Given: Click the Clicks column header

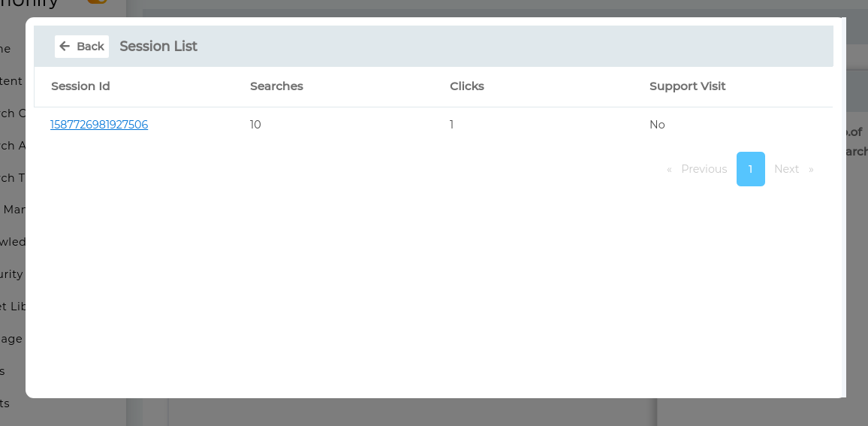Looking at the screenshot, I should pos(467,86).
